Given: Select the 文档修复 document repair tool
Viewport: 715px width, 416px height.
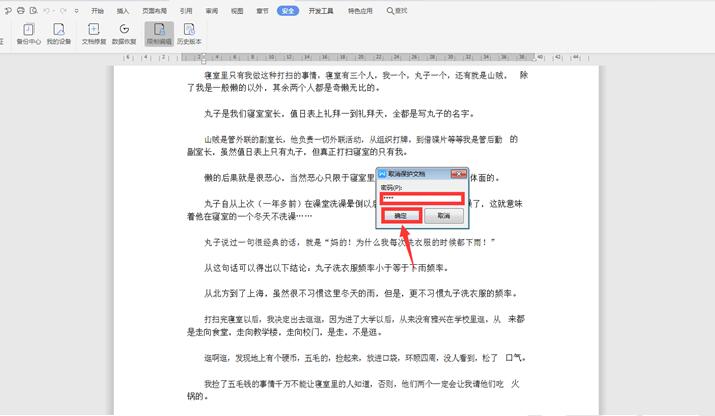Looking at the screenshot, I should pos(94,34).
